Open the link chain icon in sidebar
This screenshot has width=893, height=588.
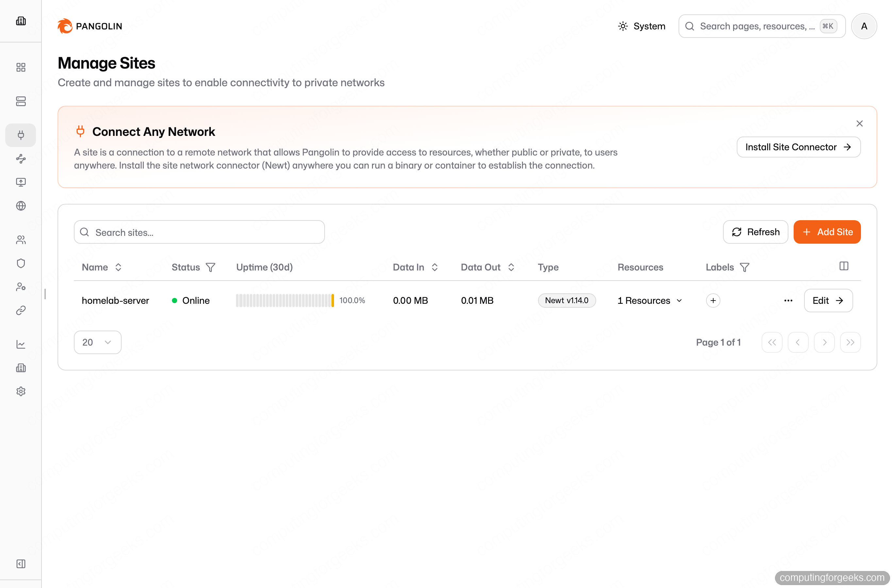21,311
